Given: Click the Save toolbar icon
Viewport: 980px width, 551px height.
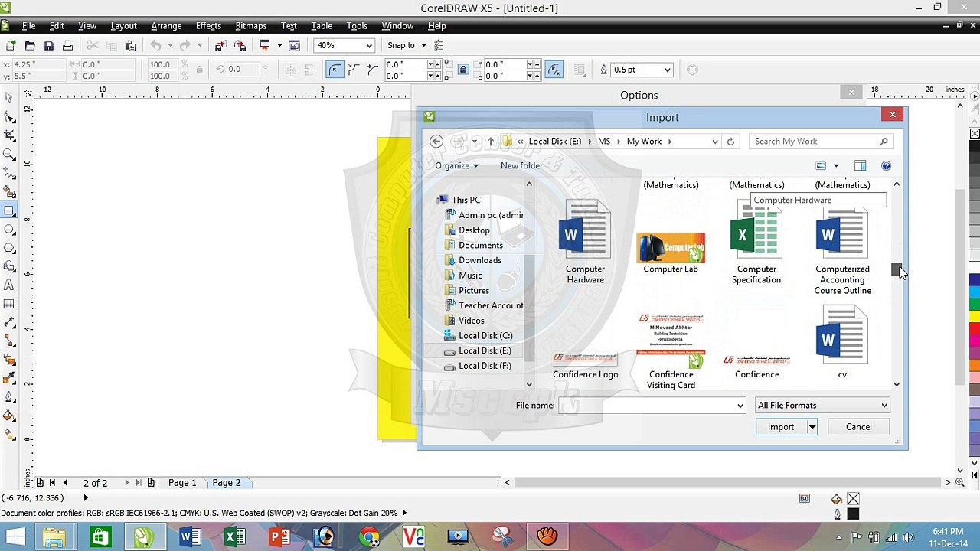Looking at the screenshot, I should tap(49, 46).
